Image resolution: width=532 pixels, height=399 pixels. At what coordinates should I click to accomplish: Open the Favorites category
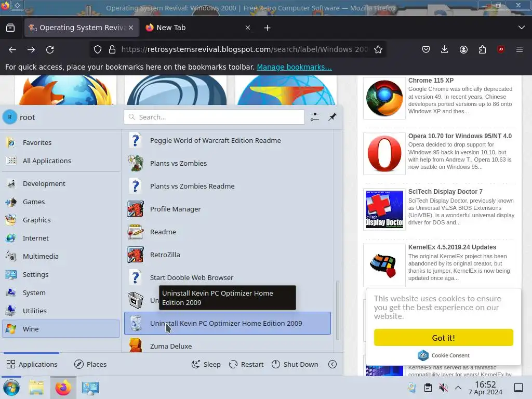(61, 142)
